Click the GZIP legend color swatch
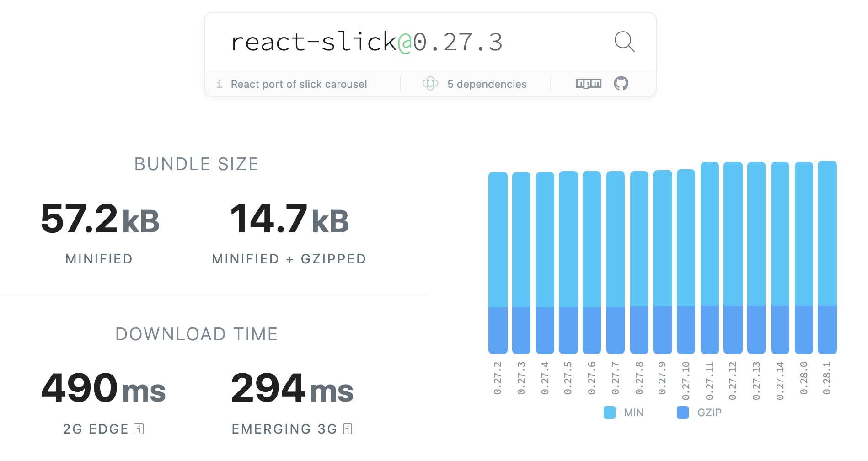The image size is (868, 461). 683,413
